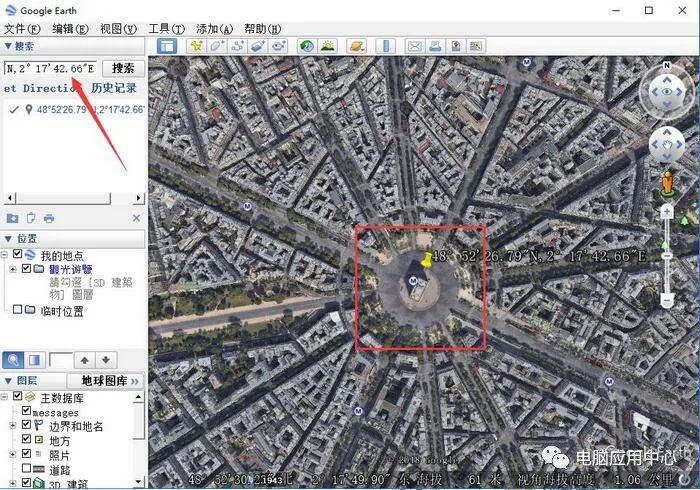Expand the 观光游览 tree node
The width and height of the screenshot is (700, 490).
(x=12, y=269)
